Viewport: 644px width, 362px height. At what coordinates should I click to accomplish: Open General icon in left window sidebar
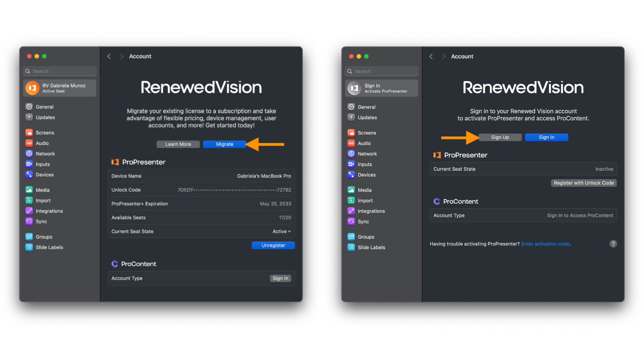click(x=29, y=107)
